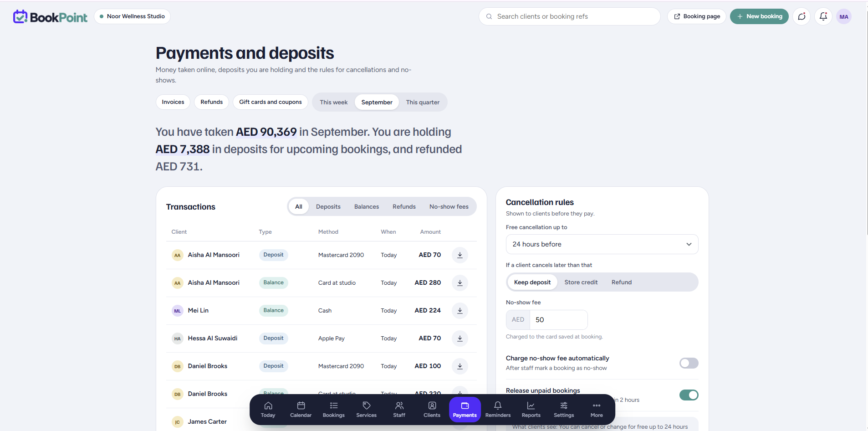Open Services from bottom navigation
Viewport: 868px width, 431px height.
pyautogui.click(x=367, y=410)
